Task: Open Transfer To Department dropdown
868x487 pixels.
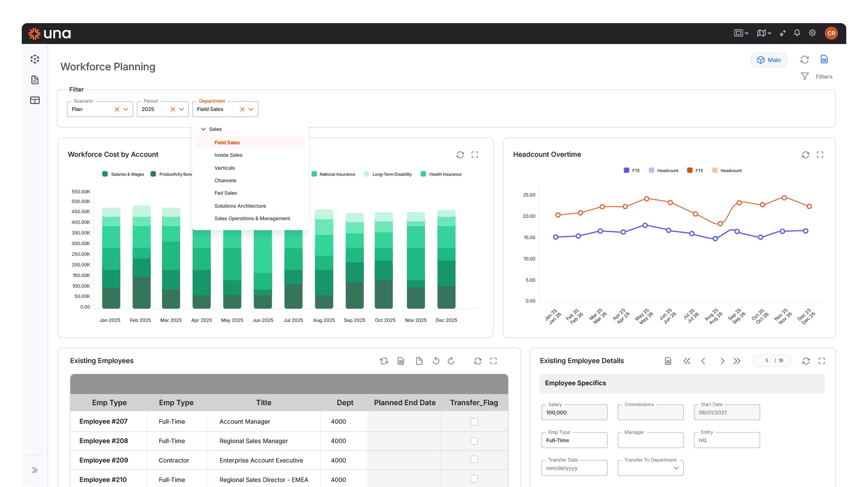Action: coord(676,468)
